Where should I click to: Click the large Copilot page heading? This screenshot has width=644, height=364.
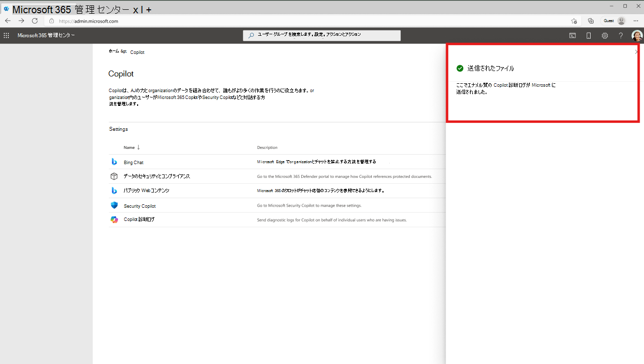[121, 74]
